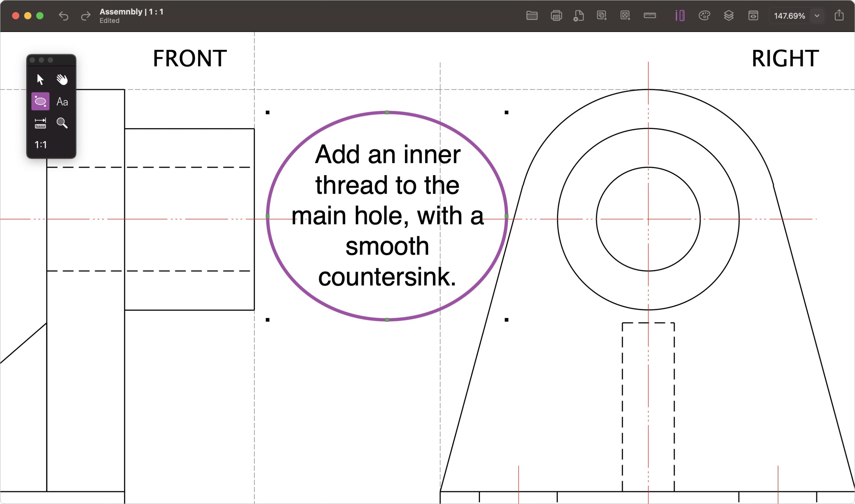Image resolution: width=855 pixels, height=504 pixels.
Task: Pick the magnifier zoom tool
Action: point(63,123)
